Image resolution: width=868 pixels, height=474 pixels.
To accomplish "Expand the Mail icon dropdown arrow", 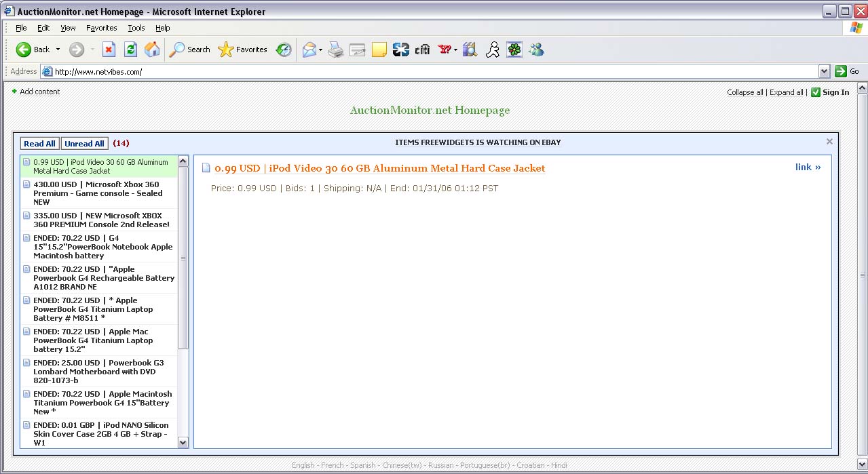I will pos(320,50).
